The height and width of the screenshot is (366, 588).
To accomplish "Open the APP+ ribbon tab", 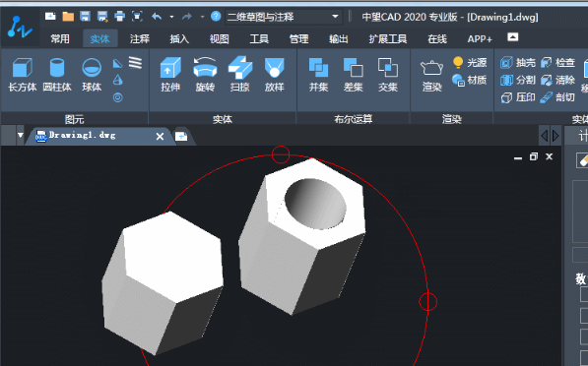I will [x=480, y=38].
